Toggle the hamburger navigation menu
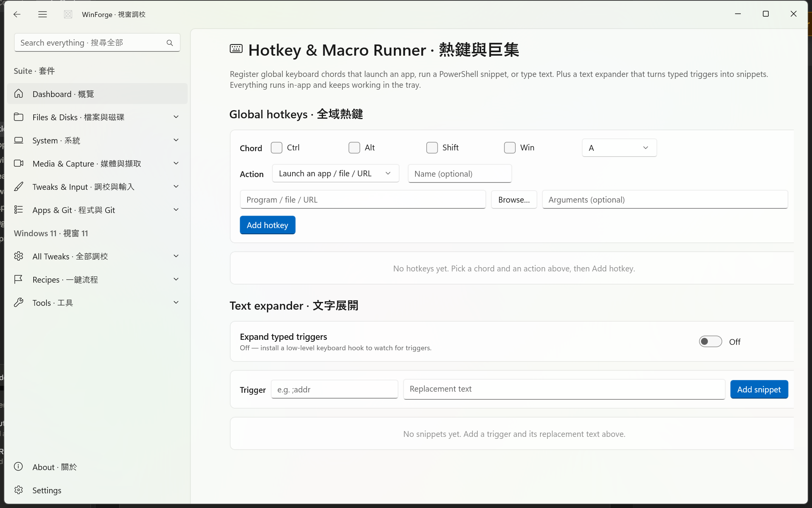The width and height of the screenshot is (812, 508). [43, 14]
